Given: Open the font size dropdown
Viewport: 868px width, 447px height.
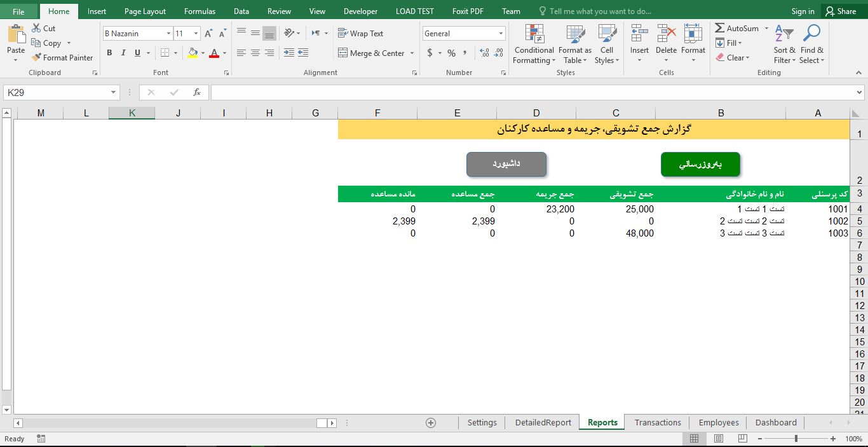Looking at the screenshot, I should 196,34.
